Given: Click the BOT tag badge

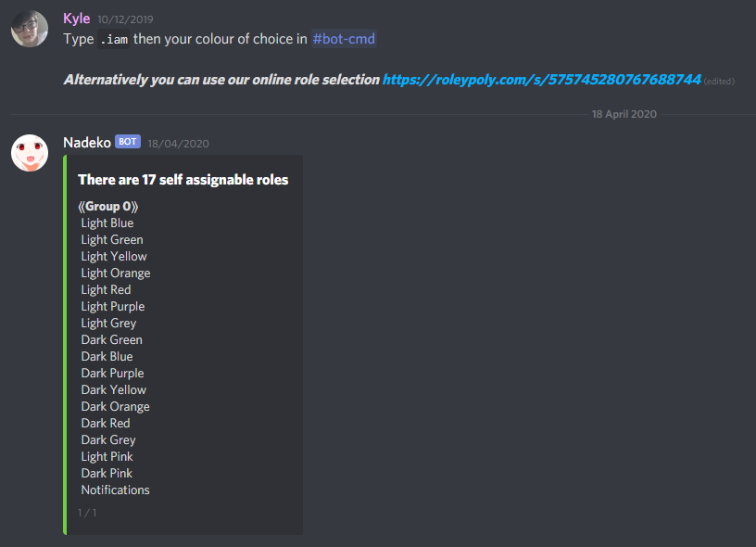Looking at the screenshot, I should click(x=128, y=142).
